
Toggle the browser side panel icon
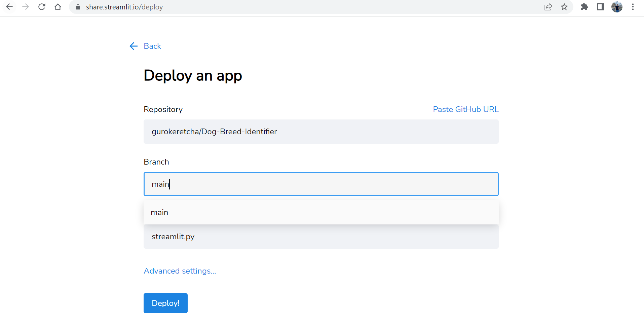[x=601, y=7]
